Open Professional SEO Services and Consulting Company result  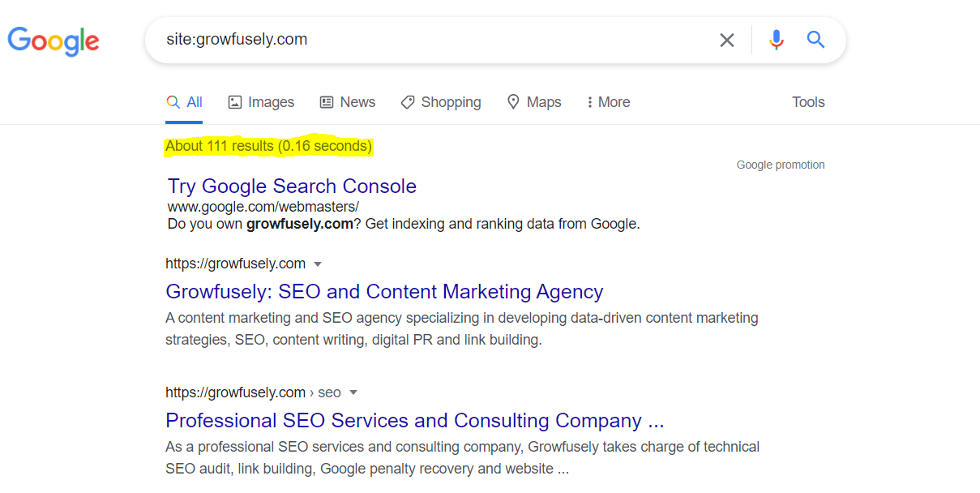pos(414,421)
